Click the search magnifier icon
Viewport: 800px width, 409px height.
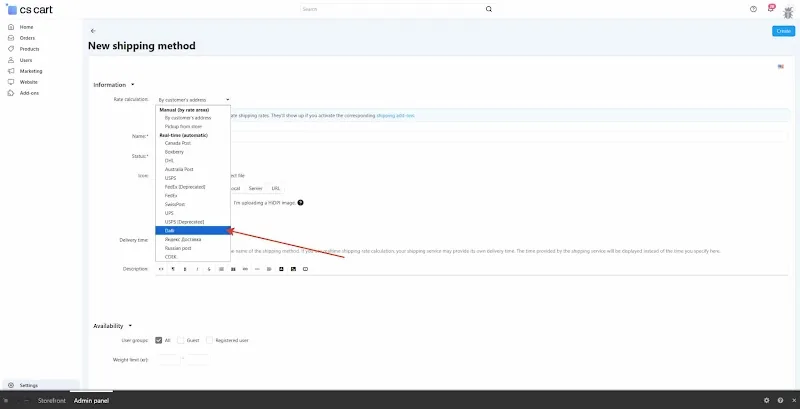click(x=489, y=9)
